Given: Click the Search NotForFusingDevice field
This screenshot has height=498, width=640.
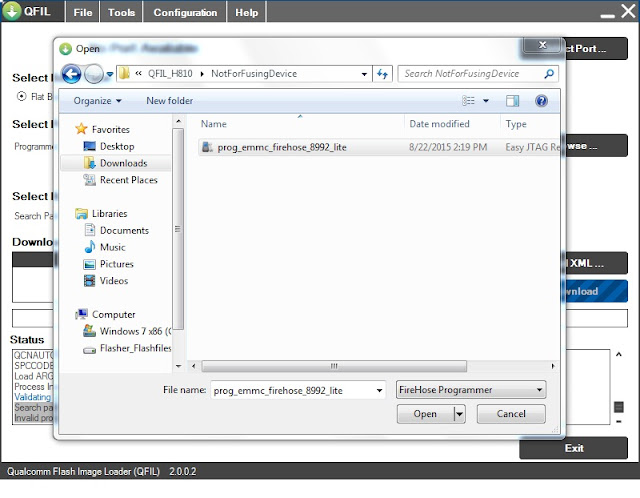Looking at the screenshot, I should pyautogui.click(x=469, y=74).
